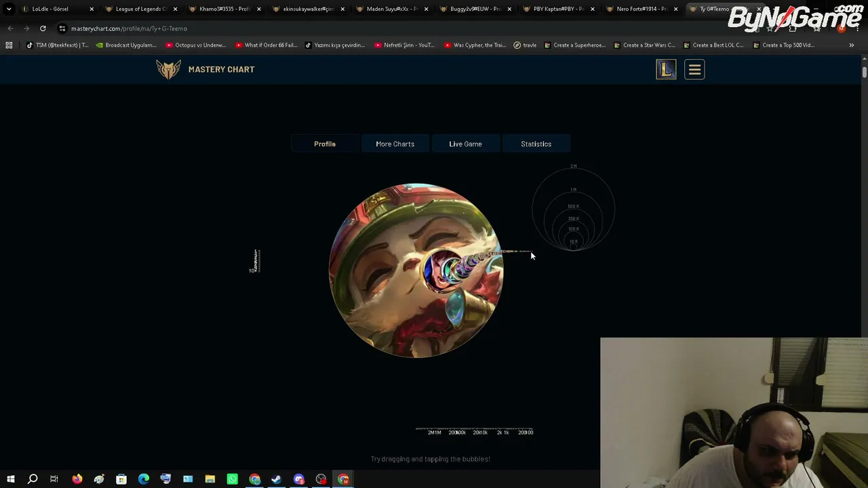Click the page vertical scrollbar thumb
Screen dimensions: 868x488
click(x=864, y=72)
